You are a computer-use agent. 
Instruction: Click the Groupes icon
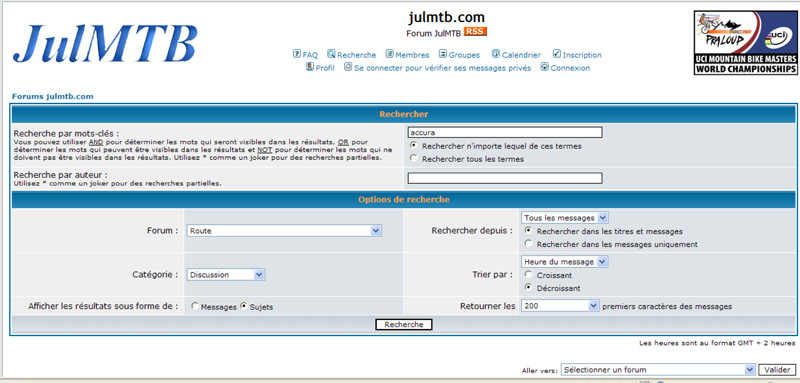[443, 54]
